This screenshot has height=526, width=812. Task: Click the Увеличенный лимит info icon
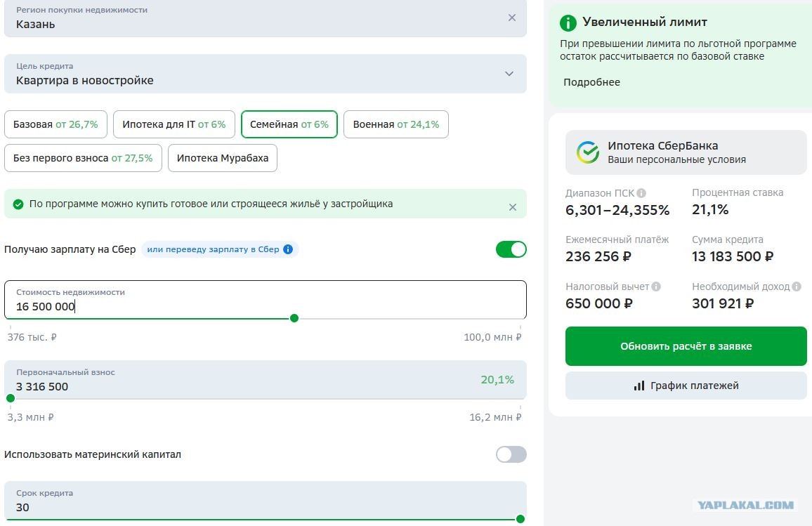coord(568,22)
